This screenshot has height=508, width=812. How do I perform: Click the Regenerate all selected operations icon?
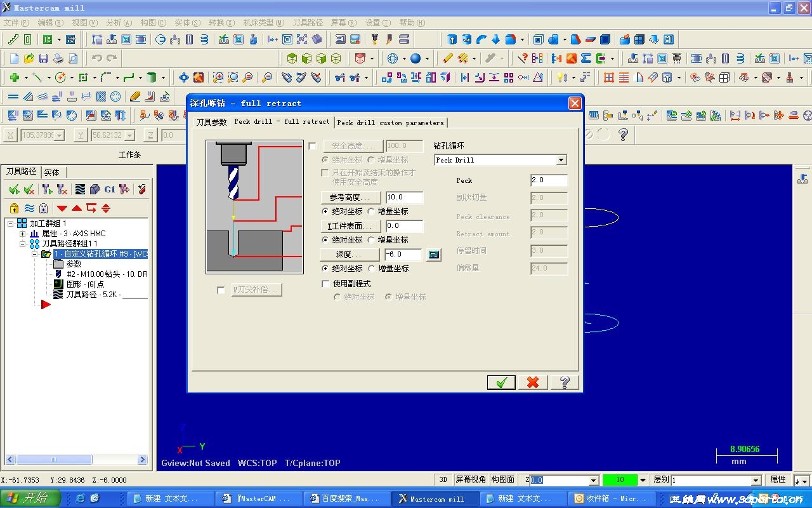47,189
